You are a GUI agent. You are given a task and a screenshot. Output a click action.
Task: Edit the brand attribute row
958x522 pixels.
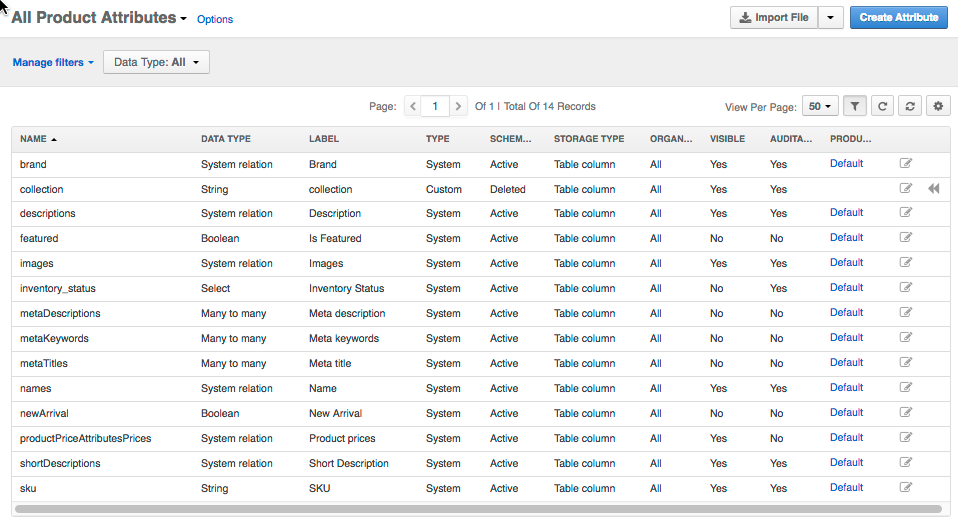(x=905, y=163)
